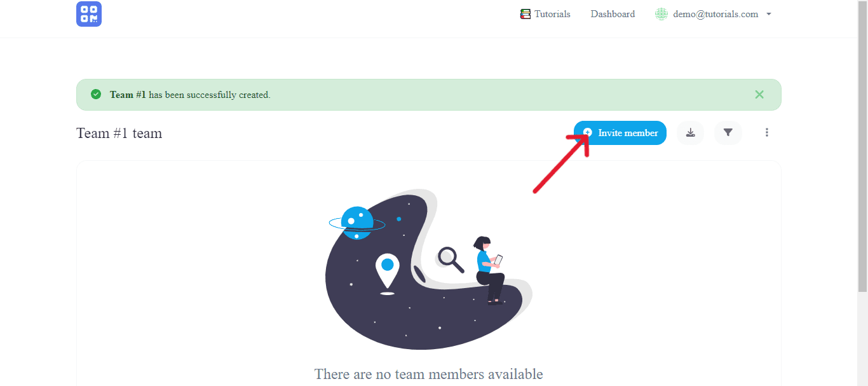Click the bold Team #1 text in alert
Screen dimensions: 868x386
coord(128,95)
